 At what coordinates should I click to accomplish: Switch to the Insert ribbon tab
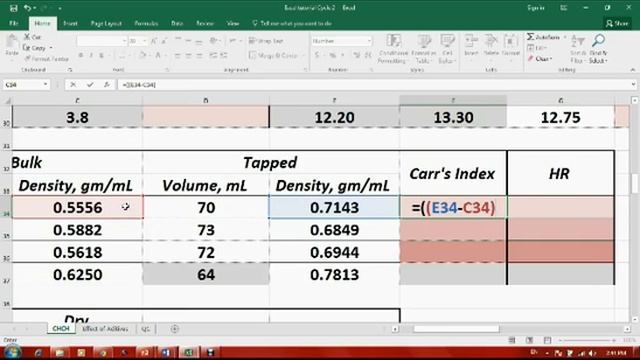pos(70,23)
